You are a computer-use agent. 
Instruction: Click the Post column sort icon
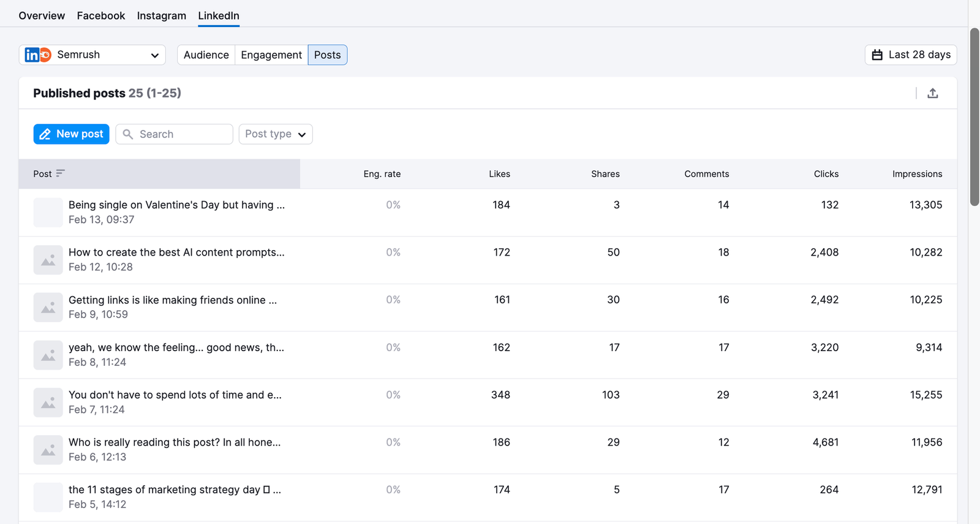click(60, 173)
